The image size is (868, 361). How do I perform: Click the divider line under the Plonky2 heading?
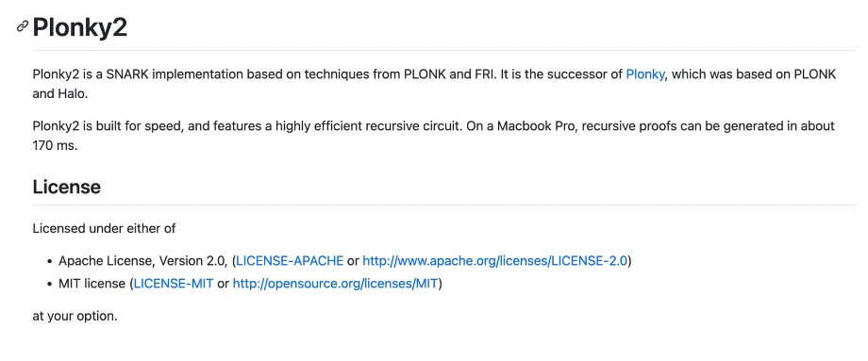pyautogui.click(x=444, y=50)
